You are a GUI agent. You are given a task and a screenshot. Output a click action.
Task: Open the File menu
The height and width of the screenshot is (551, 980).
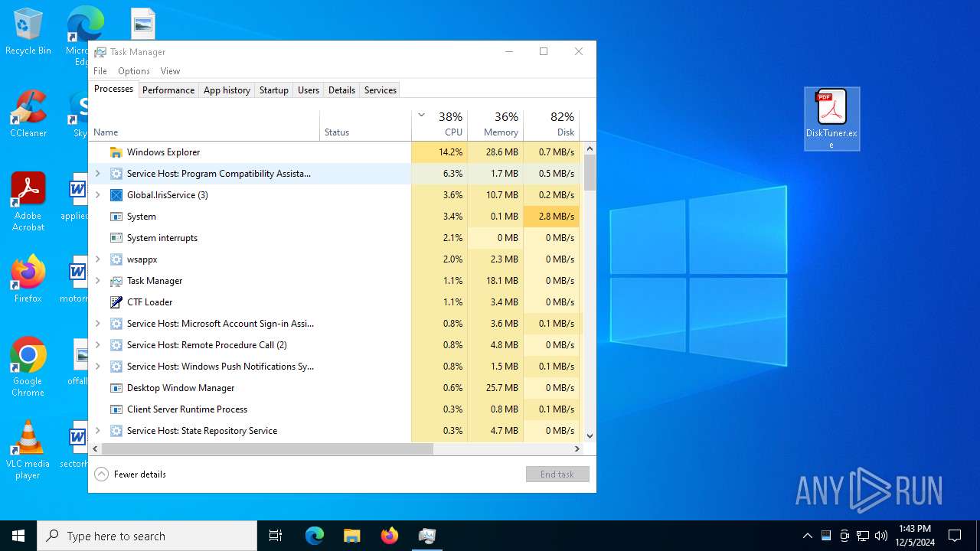[x=100, y=71]
